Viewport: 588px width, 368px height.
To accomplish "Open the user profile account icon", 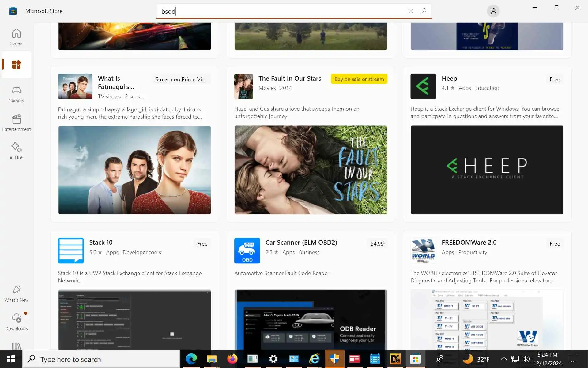I will tap(493, 11).
